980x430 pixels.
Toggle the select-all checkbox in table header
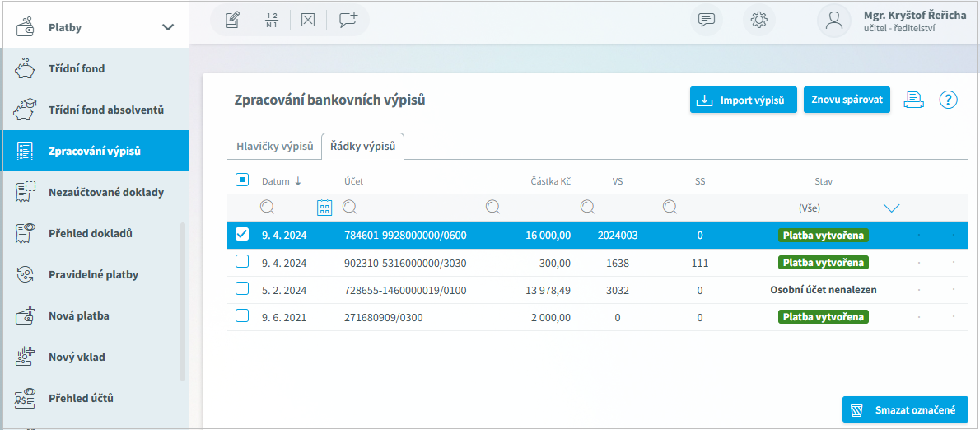point(242,180)
